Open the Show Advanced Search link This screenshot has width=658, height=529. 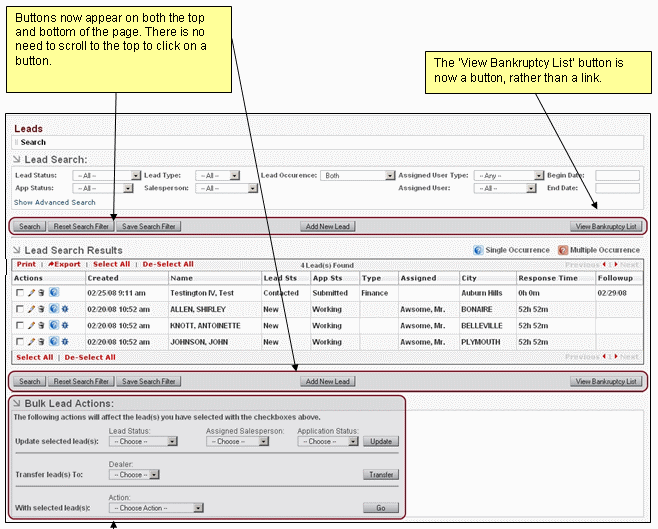[55, 202]
